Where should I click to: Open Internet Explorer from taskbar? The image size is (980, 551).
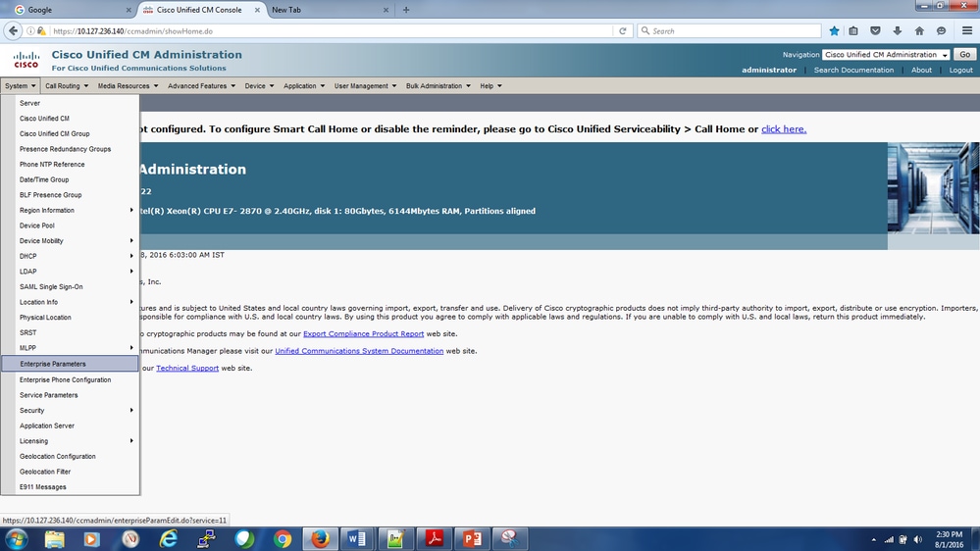click(x=168, y=539)
